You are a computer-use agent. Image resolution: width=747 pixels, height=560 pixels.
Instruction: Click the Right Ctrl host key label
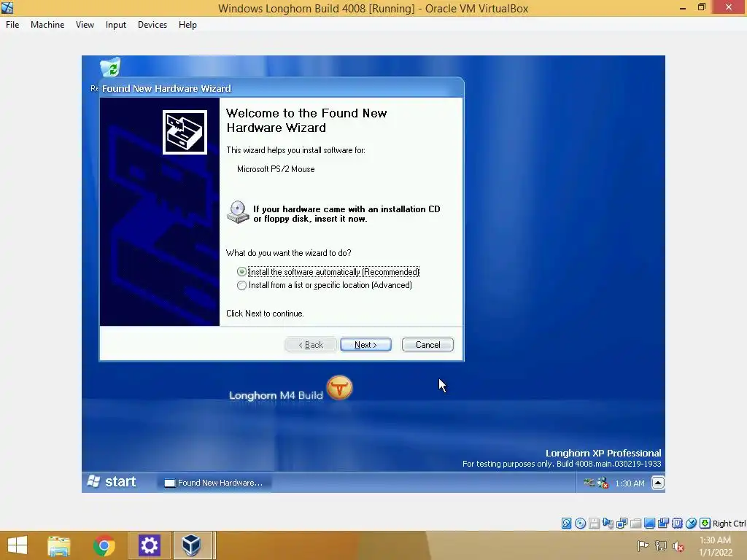tap(729, 524)
